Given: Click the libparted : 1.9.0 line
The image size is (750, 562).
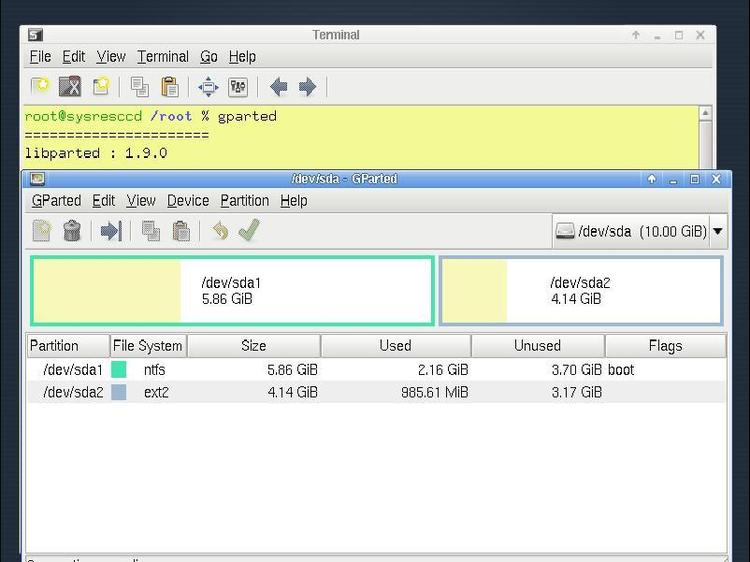Looking at the screenshot, I should 96,153.
